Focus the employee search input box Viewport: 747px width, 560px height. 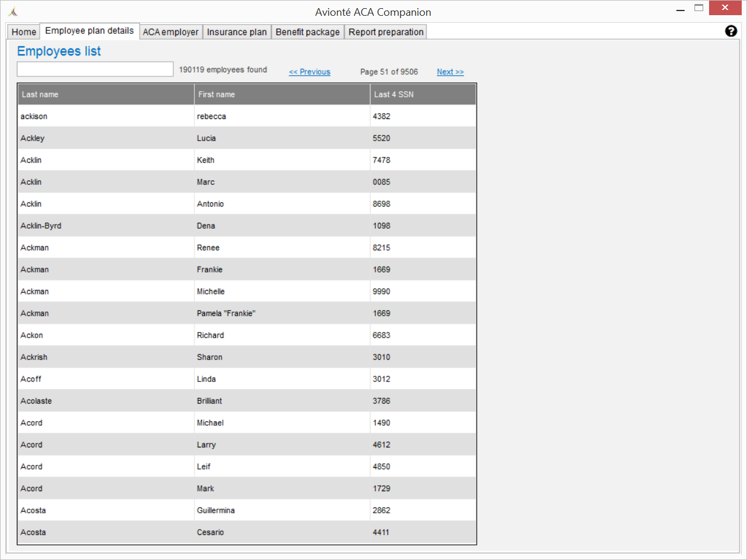click(x=95, y=69)
